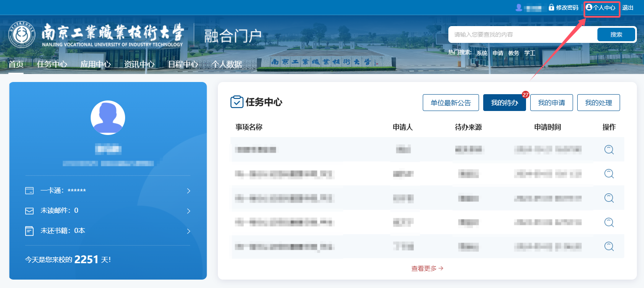Go to the 首页 tab
The width and height of the screenshot is (644, 288).
[x=16, y=64]
